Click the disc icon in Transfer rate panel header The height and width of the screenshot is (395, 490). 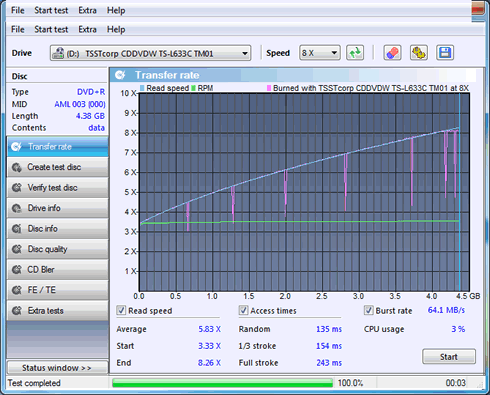click(x=120, y=75)
